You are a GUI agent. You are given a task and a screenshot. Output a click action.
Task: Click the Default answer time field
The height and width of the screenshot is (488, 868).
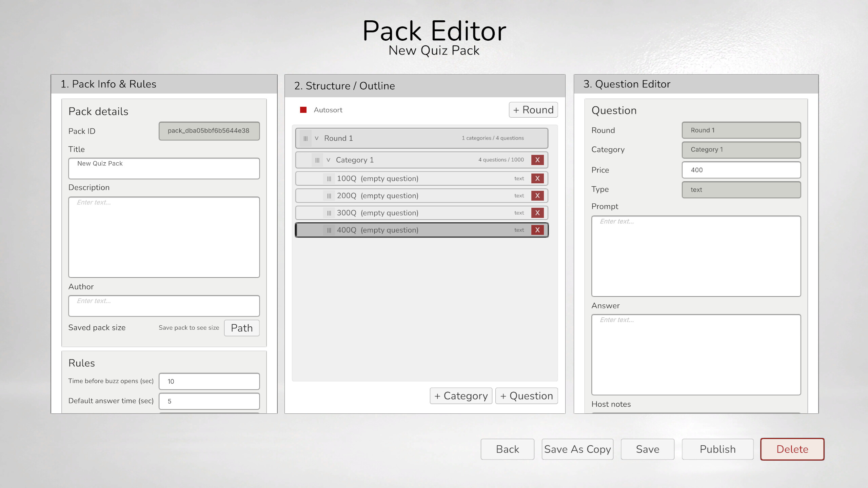pyautogui.click(x=209, y=401)
